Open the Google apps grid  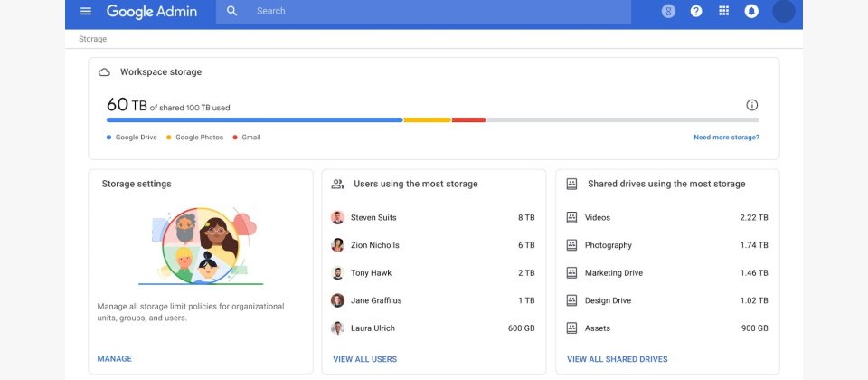click(723, 11)
